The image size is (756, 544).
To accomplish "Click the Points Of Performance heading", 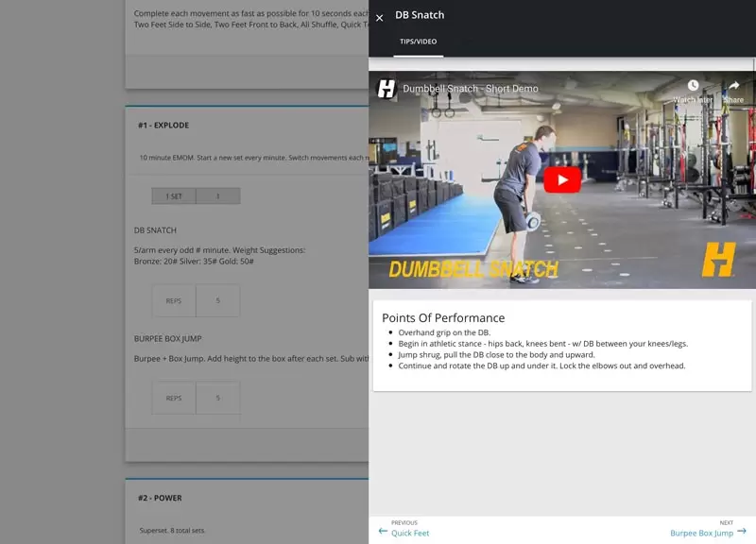I will coord(441,317).
